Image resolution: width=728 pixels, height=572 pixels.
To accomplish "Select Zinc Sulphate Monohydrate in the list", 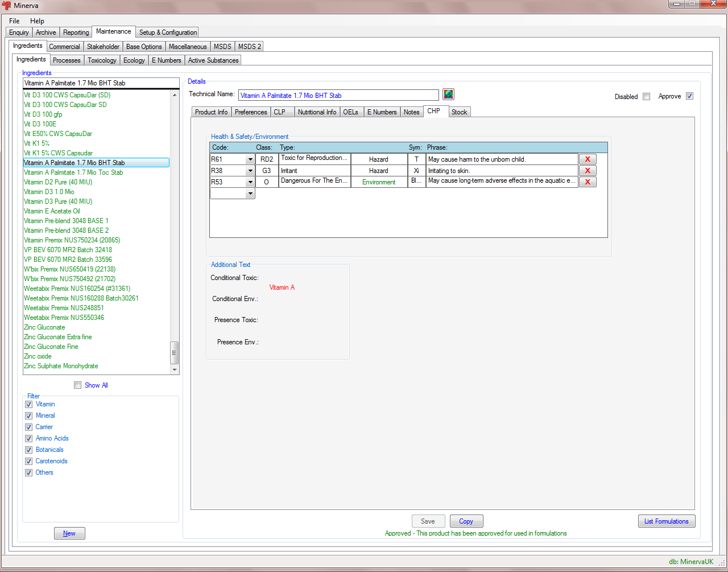I will pyautogui.click(x=61, y=366).
